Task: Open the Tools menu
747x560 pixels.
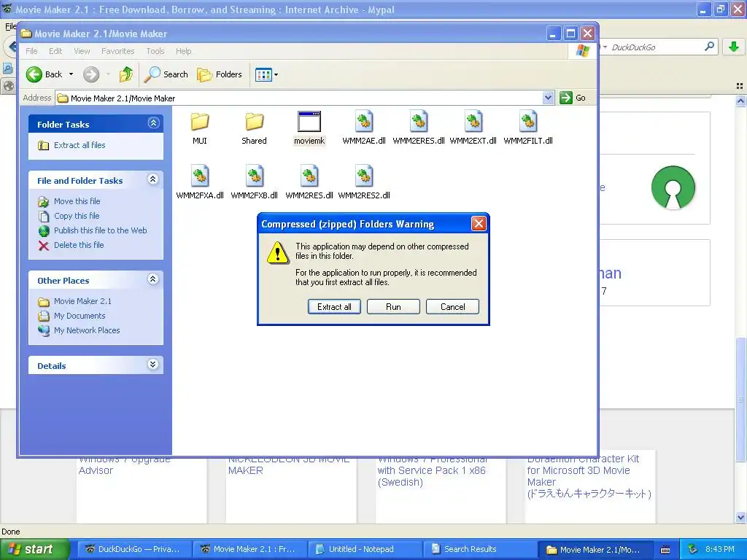Action: pyautogui.click(x=155, y=51)
